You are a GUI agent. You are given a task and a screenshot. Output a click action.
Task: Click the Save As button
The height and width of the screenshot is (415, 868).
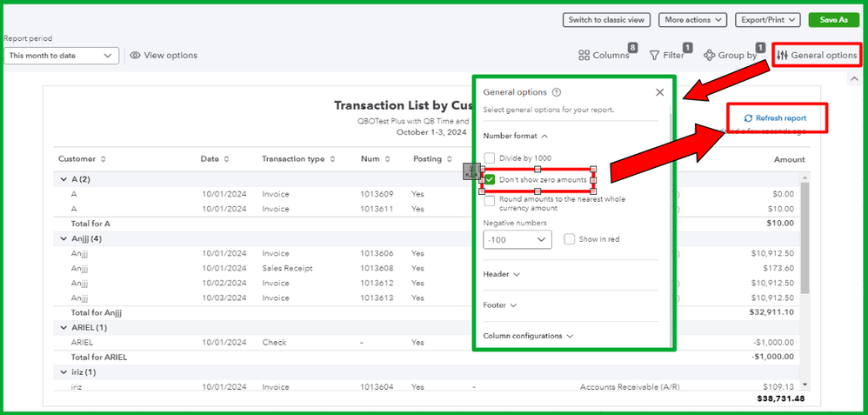tap(834, 20)
